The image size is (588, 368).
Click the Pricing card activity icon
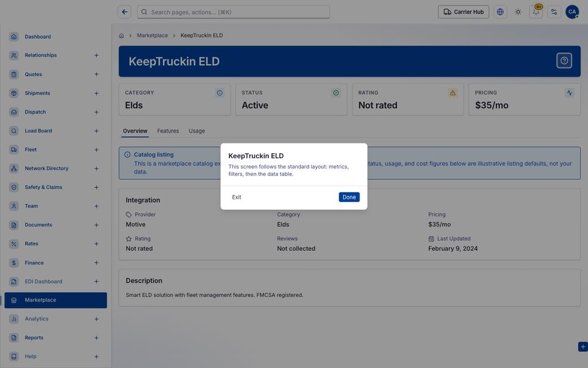pos(569,93)
